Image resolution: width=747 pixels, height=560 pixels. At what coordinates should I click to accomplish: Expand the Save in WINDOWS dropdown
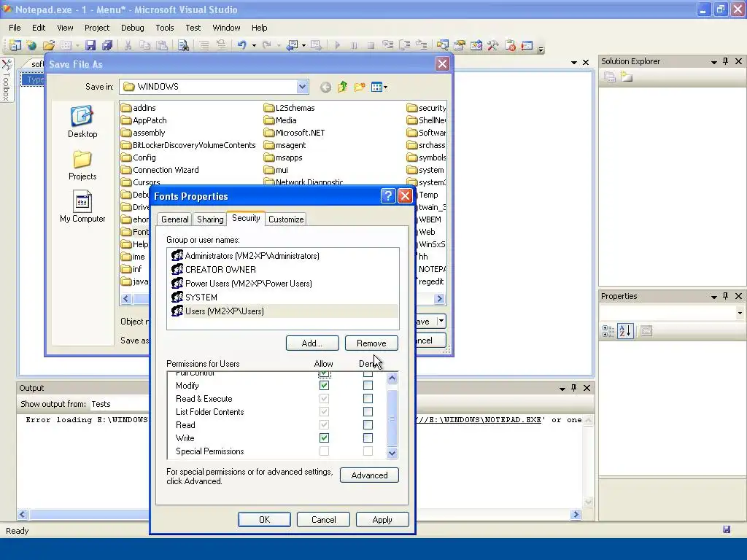click(302, 87)
